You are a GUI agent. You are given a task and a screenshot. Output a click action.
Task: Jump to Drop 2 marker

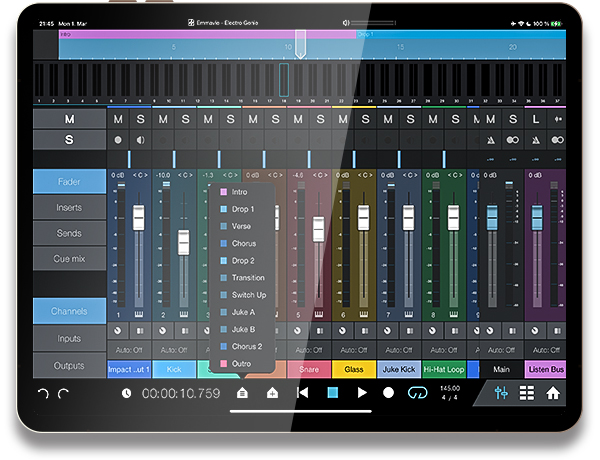pyautogui.click(x=242, y=261)
